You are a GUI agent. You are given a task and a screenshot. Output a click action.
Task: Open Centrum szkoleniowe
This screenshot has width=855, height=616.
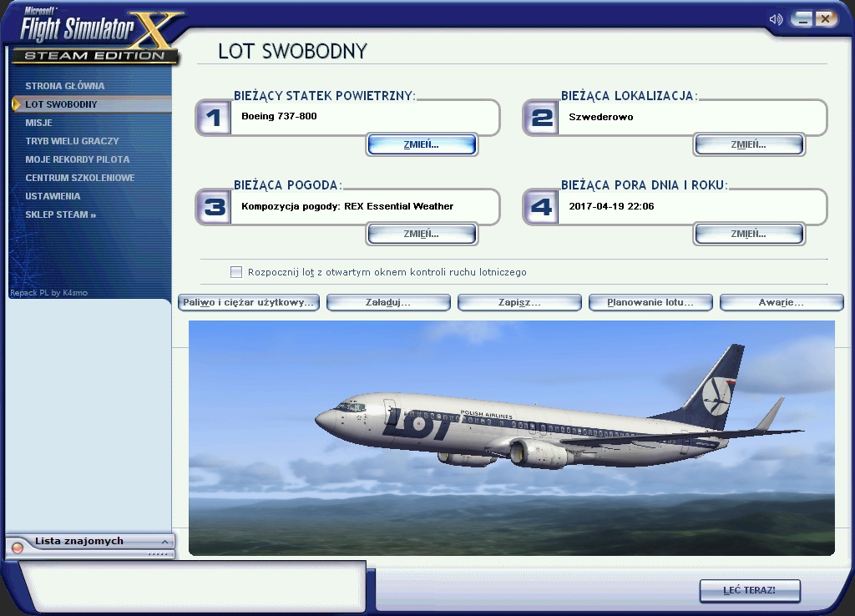tap(79, 178)
